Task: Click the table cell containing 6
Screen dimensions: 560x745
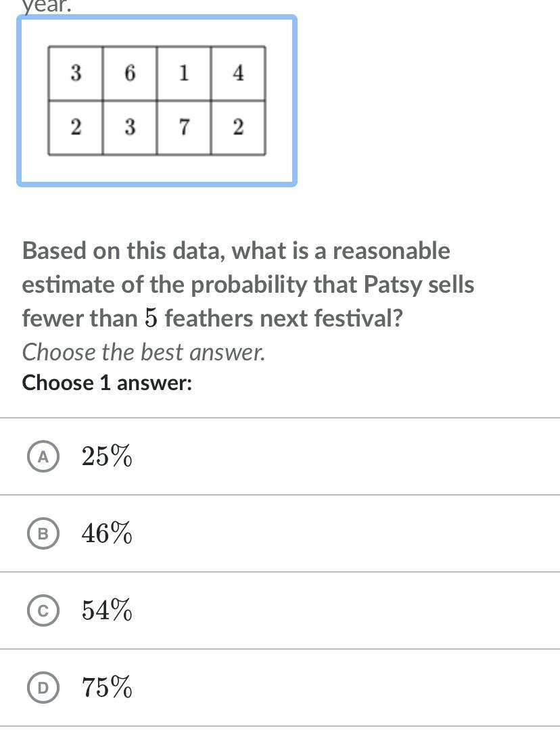Action: click(x=130, y=74)
